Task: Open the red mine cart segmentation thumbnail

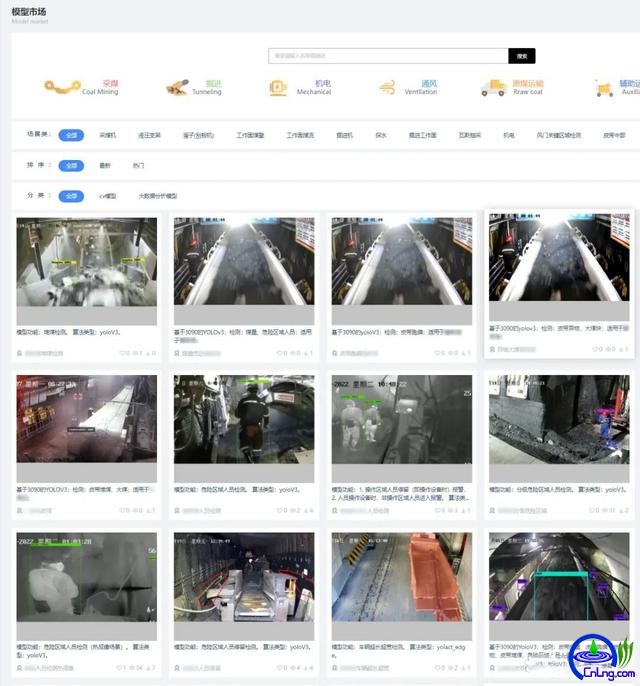Action: [402, 577]
